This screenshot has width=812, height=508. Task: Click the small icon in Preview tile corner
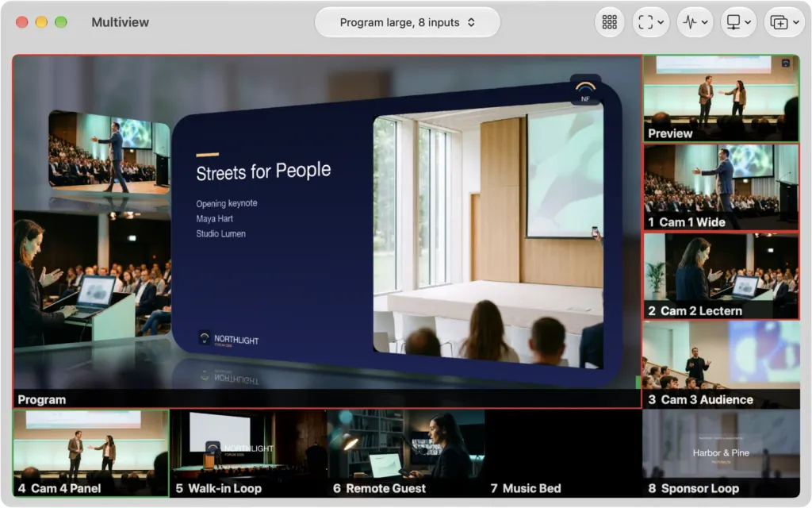click(786, 63)
